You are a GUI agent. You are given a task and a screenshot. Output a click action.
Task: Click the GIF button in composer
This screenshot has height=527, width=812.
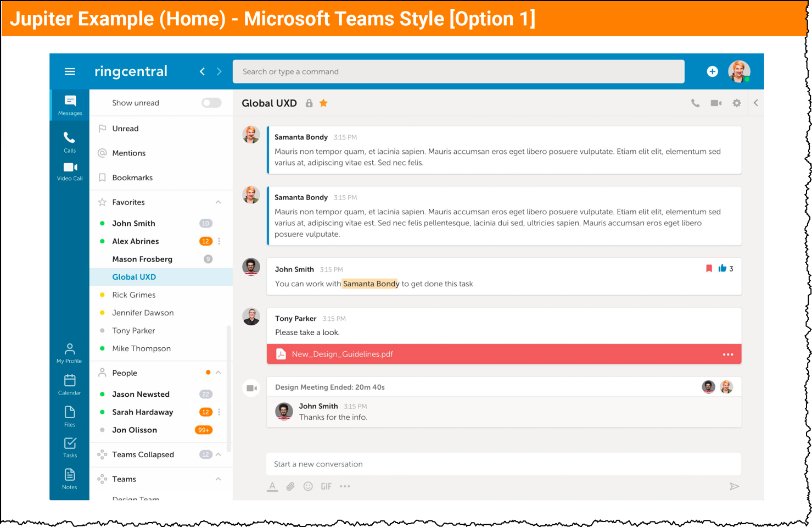point(326,486)
